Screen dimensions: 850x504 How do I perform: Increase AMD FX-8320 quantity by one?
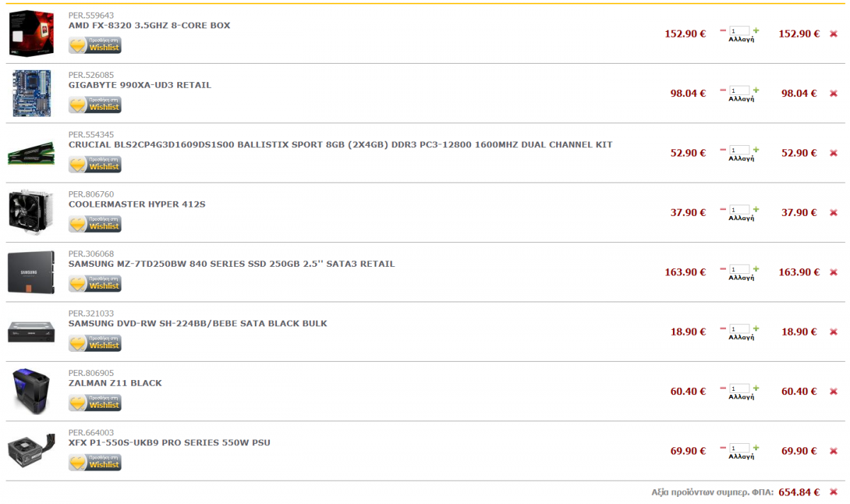pyautogui.click(x=756, y=30)
